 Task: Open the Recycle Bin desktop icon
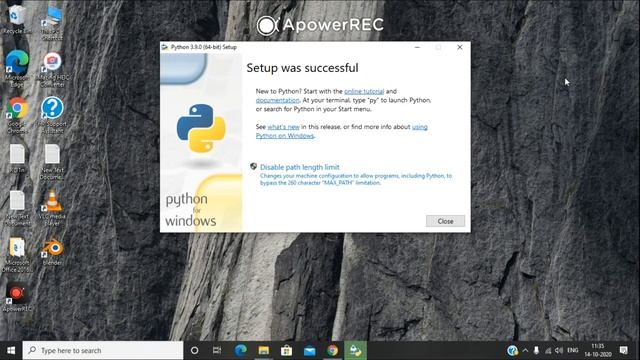point(16,19)
